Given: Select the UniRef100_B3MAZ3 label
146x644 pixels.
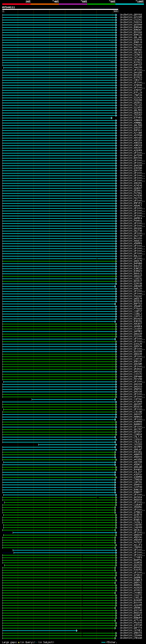Looking at the screenshot, I should (131, 271).
